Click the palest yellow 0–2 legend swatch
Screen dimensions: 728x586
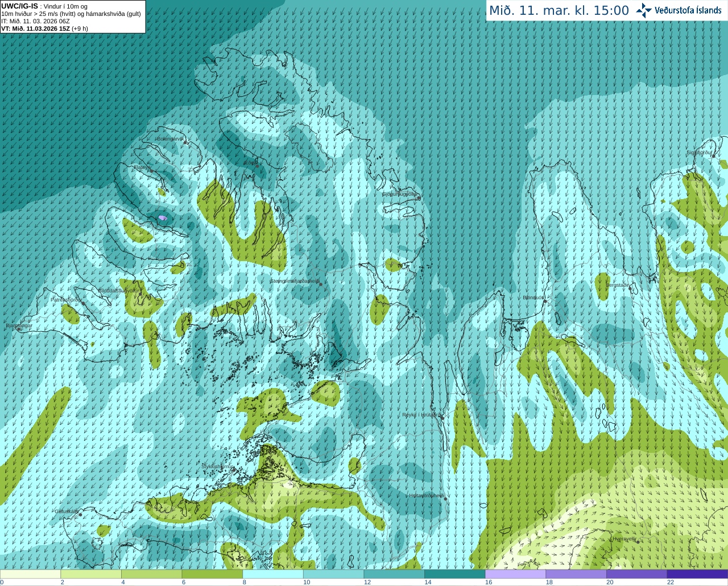pos(30,574)
